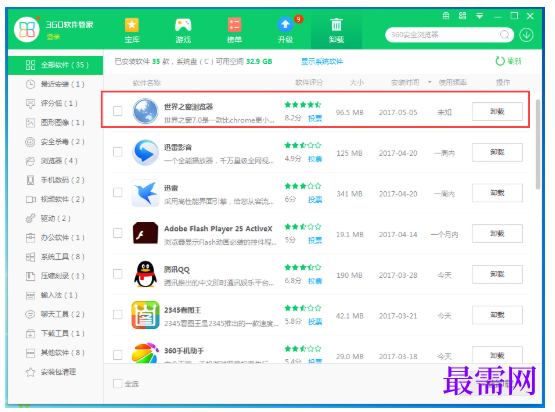Select 其他软件 (8) category
Viewport: 555px width, 412px height.
(x=56, y=353)
